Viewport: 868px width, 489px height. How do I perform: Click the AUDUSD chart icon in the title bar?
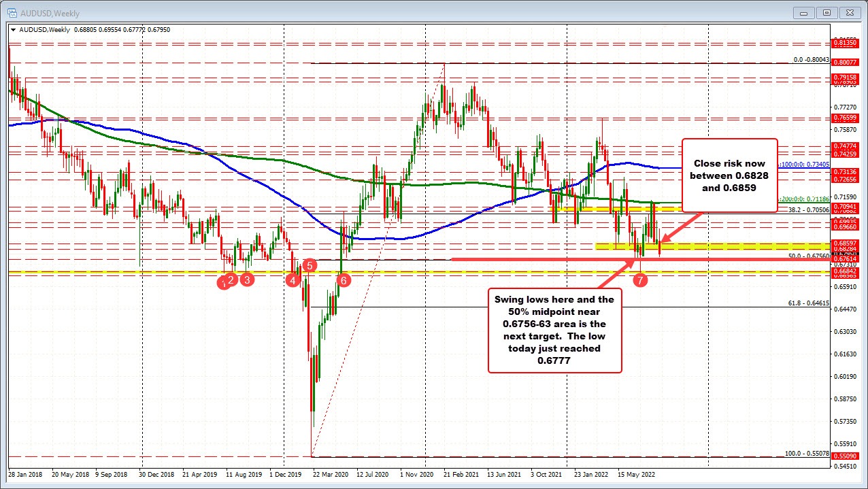coord(14,12)
